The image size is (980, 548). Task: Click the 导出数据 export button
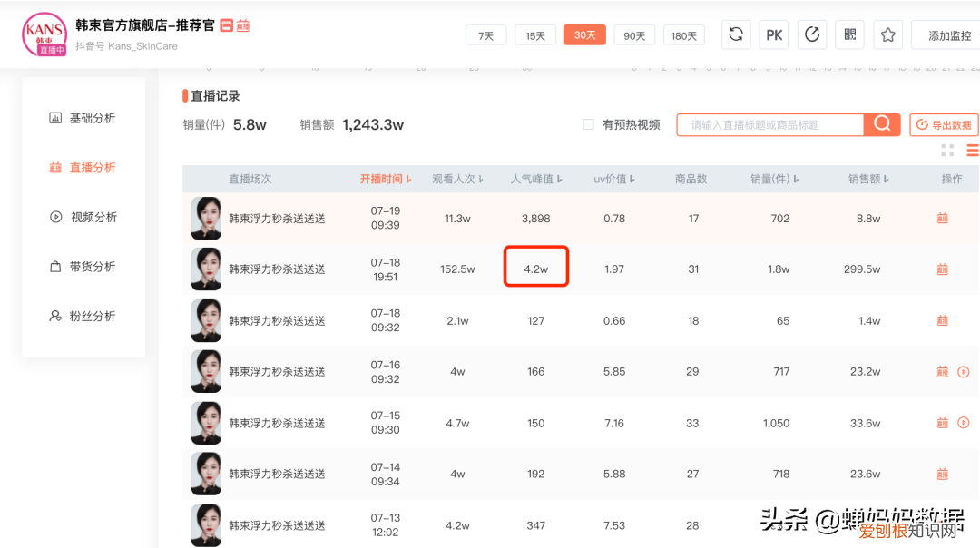point(944,124)
